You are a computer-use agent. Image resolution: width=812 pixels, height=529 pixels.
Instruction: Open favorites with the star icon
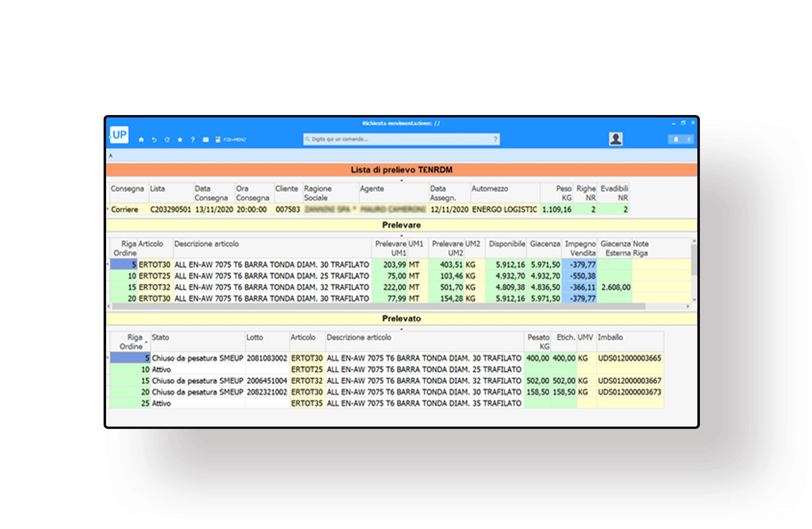click(x=180, y=140)
